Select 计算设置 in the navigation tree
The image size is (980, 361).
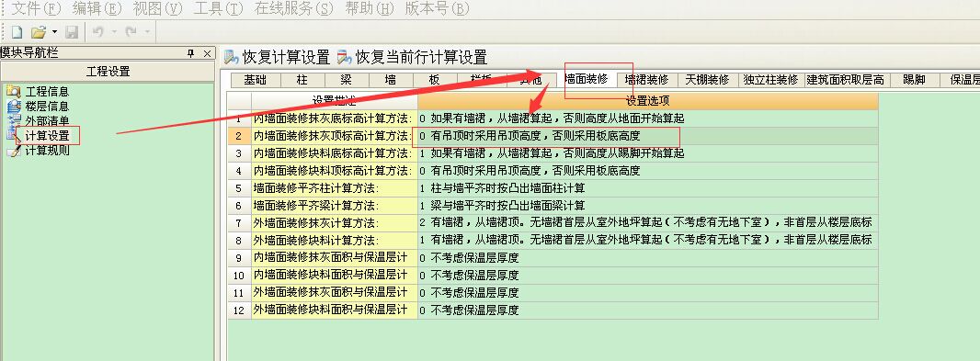[47, 135]
